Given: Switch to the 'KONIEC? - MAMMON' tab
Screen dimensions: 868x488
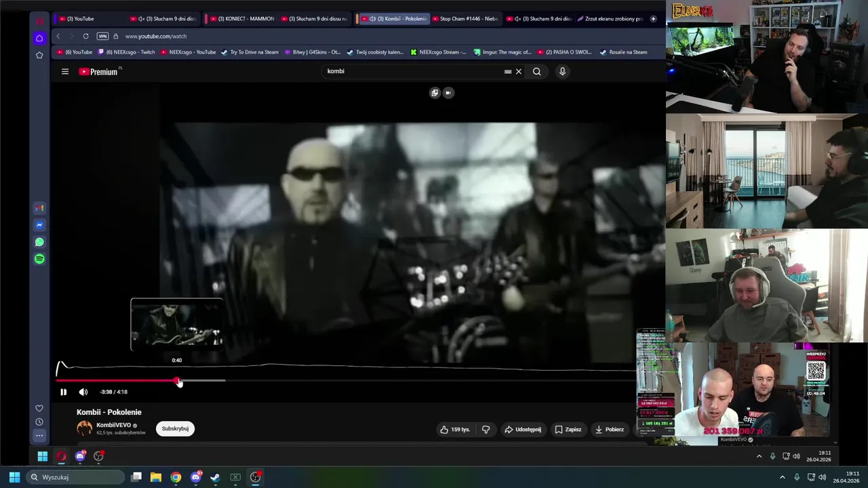Looking at the screenshot, I should tap(241, 19).
